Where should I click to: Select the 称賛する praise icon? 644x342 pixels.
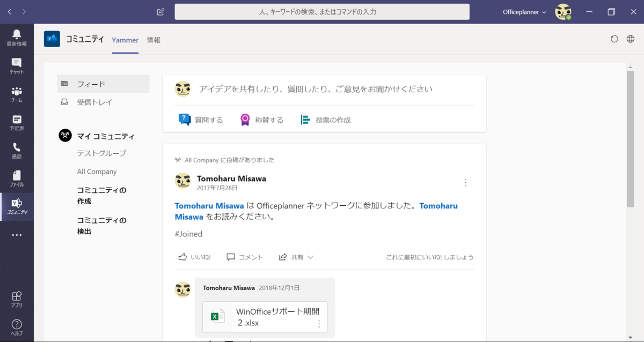point(245,119)
